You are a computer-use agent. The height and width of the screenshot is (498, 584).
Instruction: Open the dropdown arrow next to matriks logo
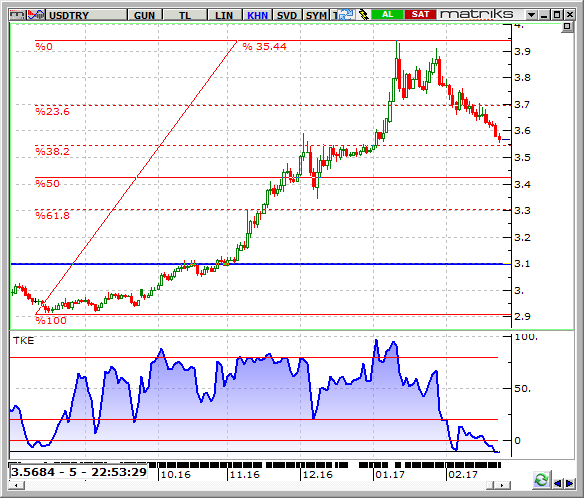pos(531,15)
